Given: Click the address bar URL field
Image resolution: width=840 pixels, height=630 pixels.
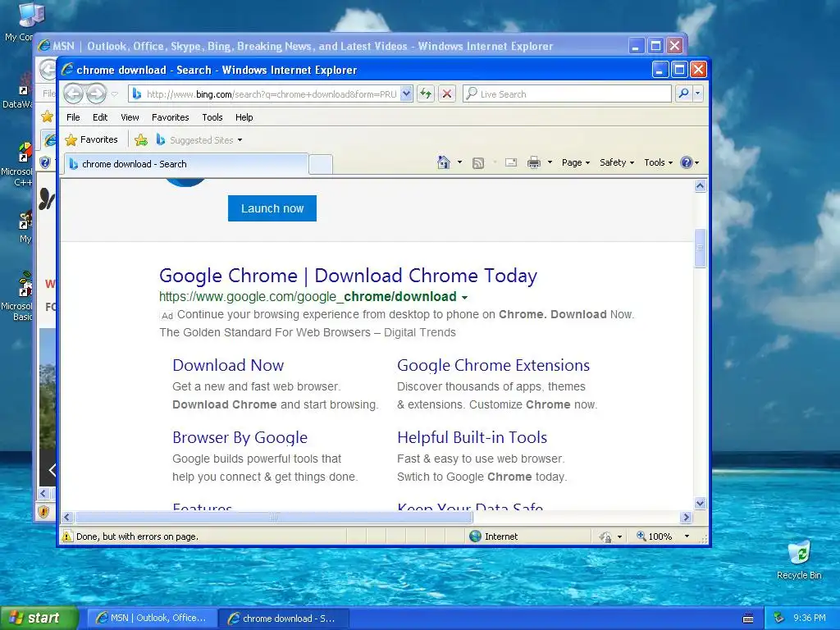Looking at the screenshot, I should pyautogui.click(x=271, y=94).
